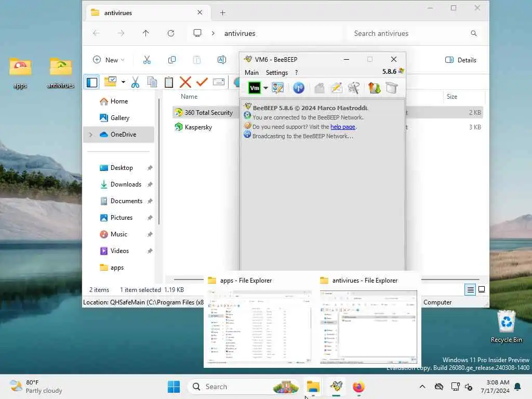Toggle the navigation pane icon in second toolbar
The height and width of the screenshot is (399, 532).
click(x=92, y=82)
